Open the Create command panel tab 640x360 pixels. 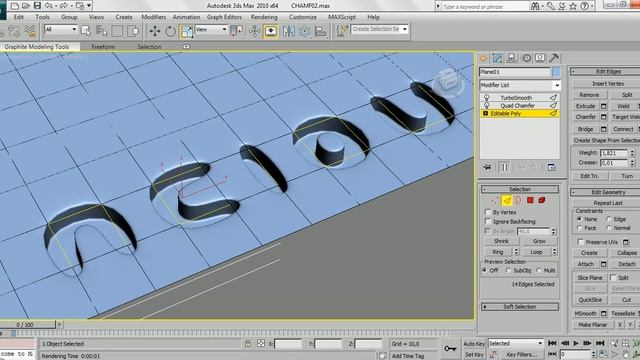point(483,58)
